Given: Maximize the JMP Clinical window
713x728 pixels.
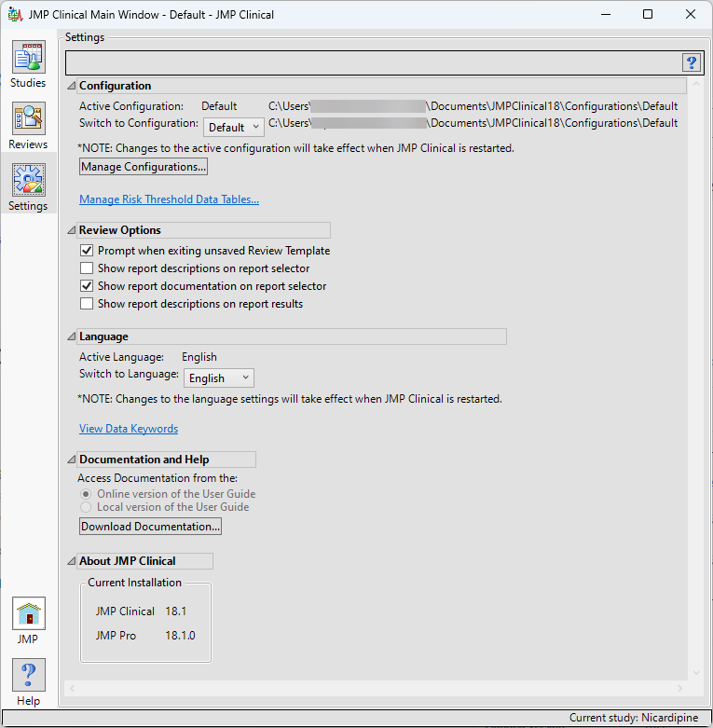Looking at the screenshot, I should 648,14.
